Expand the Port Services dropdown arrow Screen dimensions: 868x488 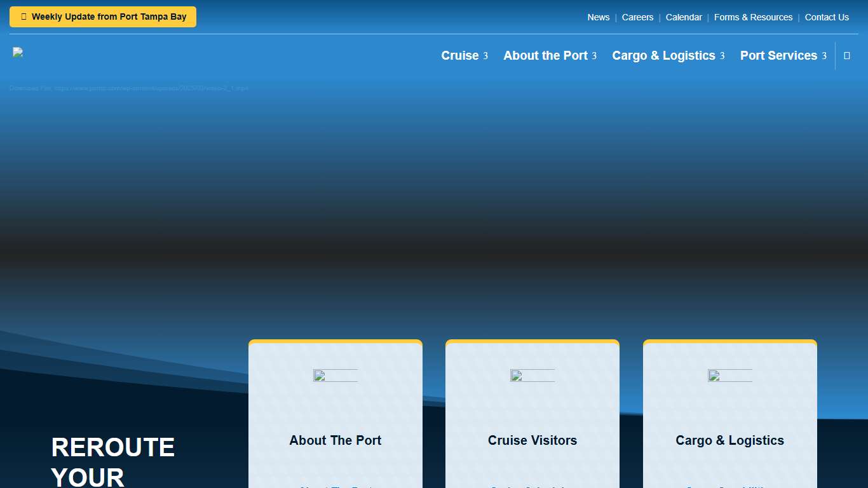pos(824,56)
